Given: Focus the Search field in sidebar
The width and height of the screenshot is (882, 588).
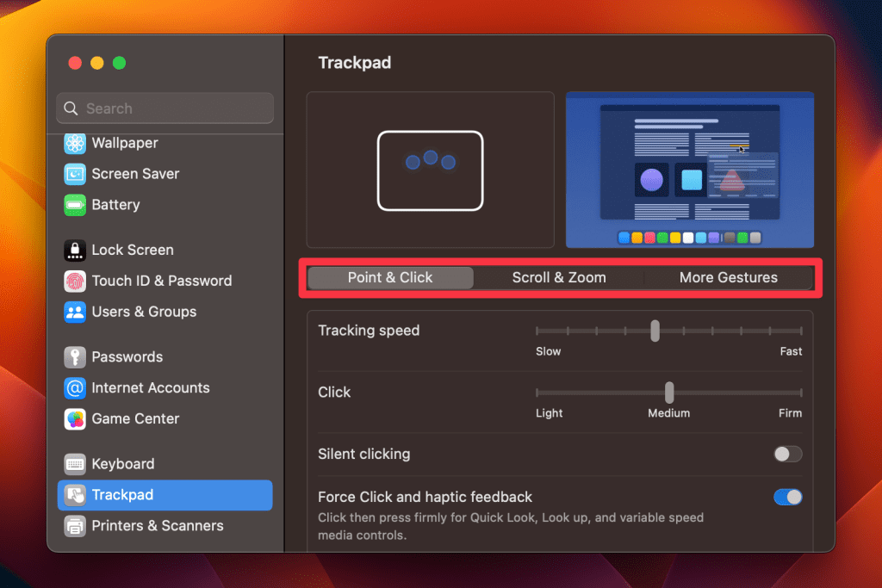Looking at the screenshot, I should click(x=165, y=108).
